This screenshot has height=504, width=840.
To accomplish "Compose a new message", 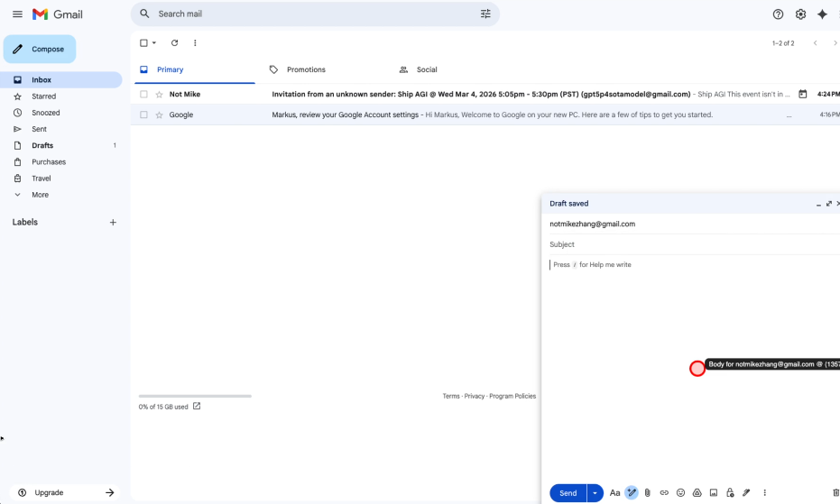I will coord(40,50).
